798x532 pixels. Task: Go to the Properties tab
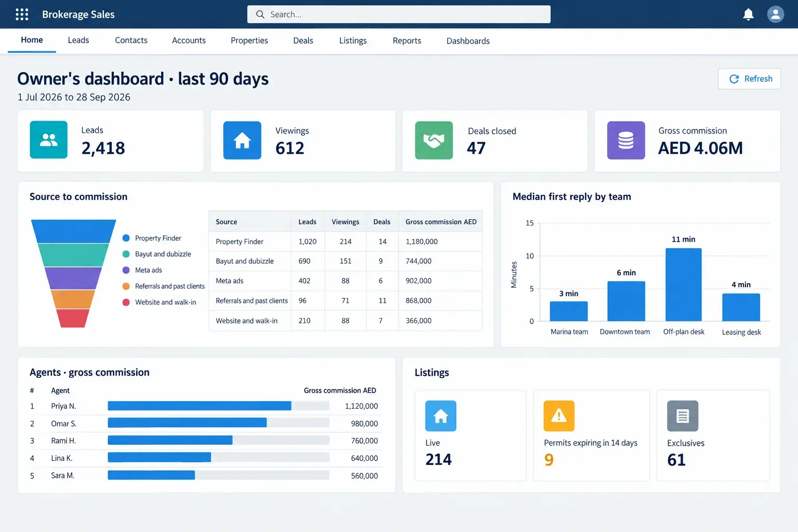[x=249, y=41]
